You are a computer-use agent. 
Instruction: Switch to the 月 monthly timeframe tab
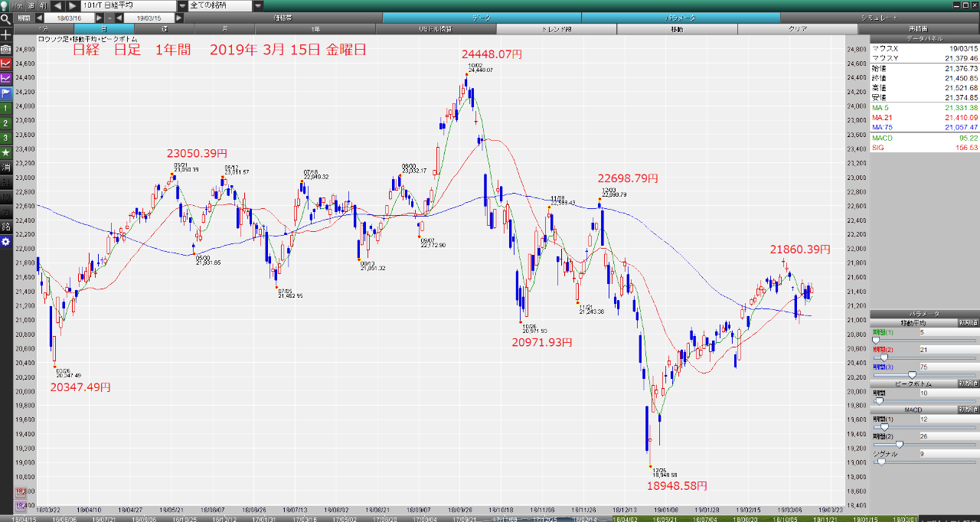pos(224,29)
